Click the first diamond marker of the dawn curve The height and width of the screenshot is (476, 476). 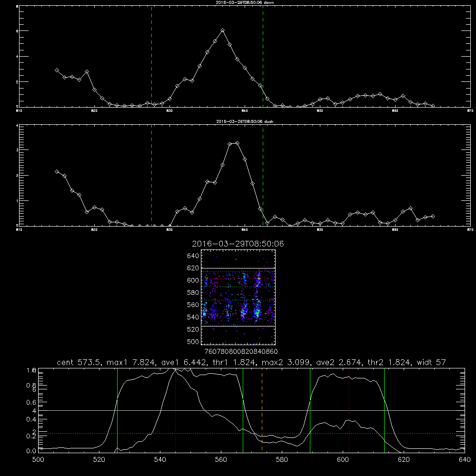point(57,70)
